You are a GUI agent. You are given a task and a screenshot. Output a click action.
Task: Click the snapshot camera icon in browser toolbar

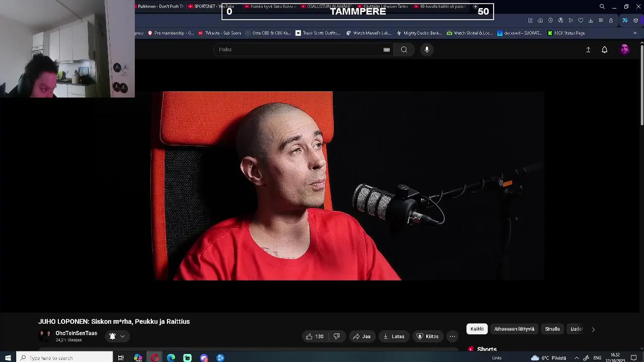[540, 20]
